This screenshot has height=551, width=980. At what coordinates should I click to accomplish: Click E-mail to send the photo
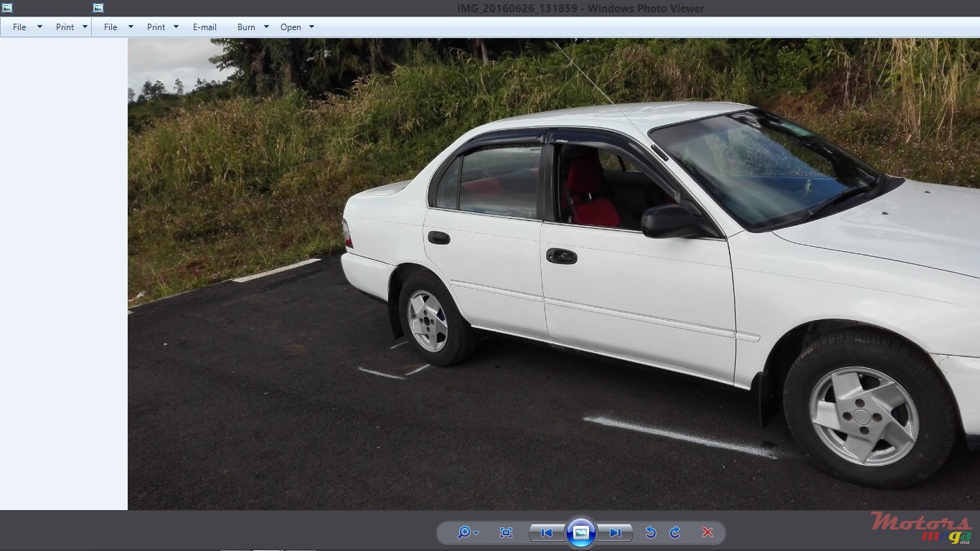204,27
